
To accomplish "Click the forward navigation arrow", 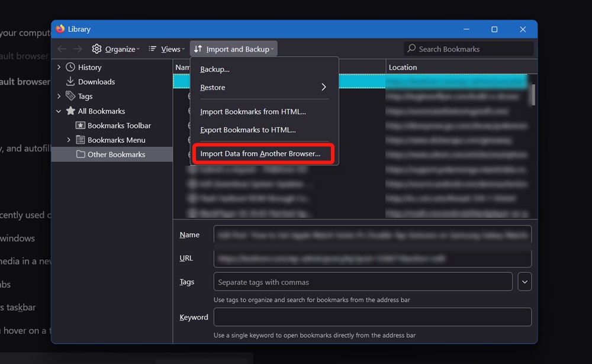I will 78,49.
